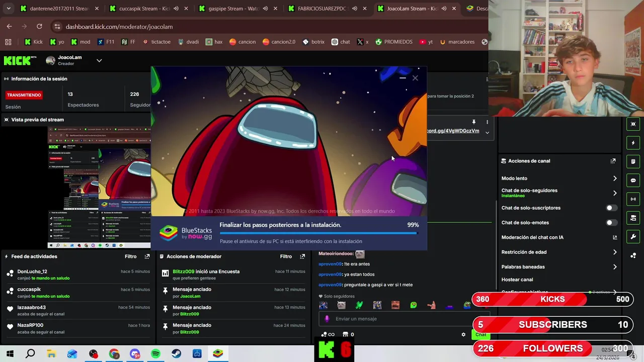Open the channel shop icon below chat

pos(345,334)
